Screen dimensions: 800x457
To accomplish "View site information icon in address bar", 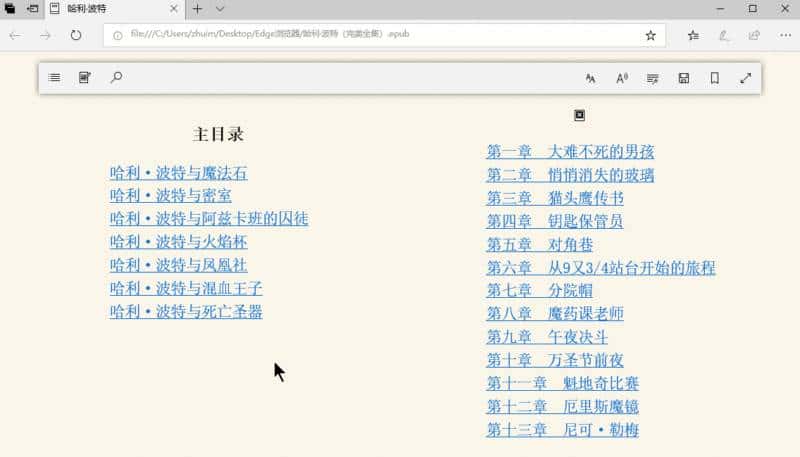I will (x=117, y=35).
